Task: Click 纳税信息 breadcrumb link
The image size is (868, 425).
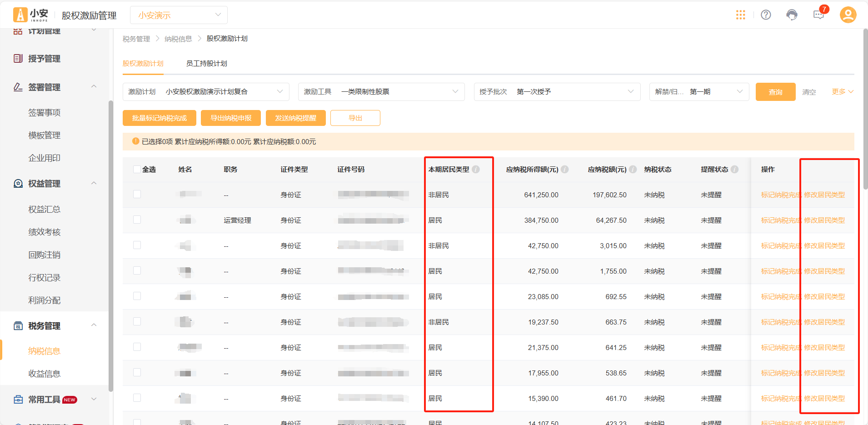Action: [x=178, y=39]
